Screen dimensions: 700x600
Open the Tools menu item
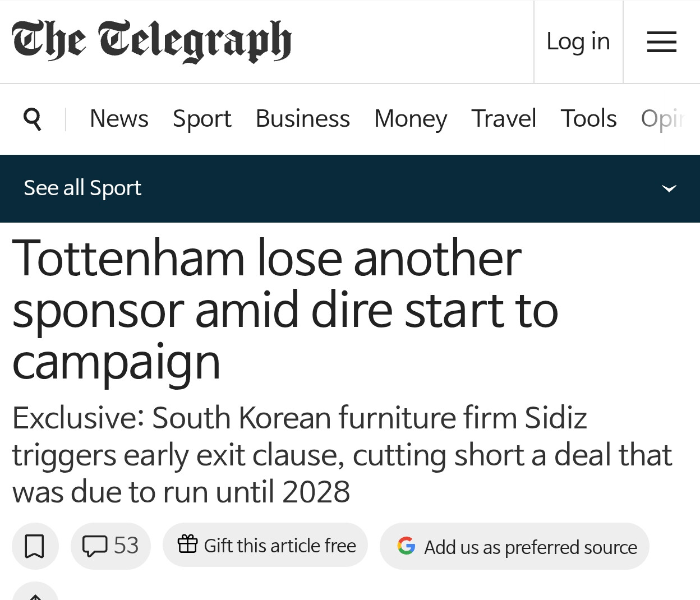point(588,118)
